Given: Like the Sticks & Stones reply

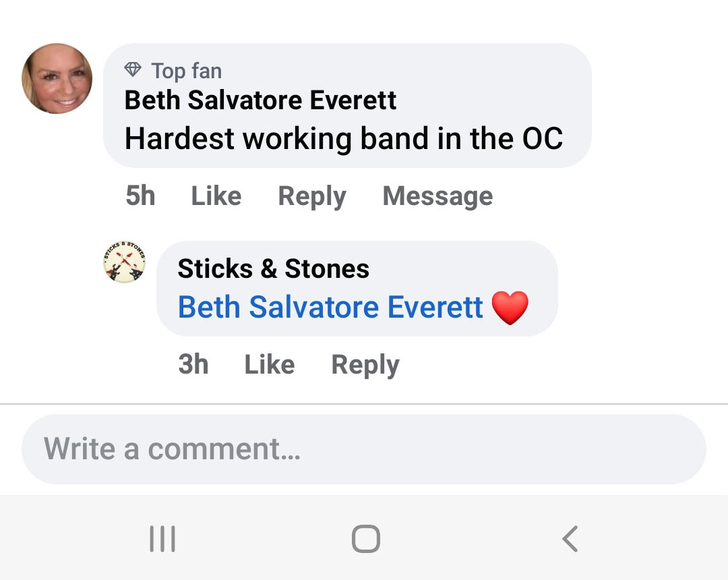Looking at the screenshot, I should click(x=269, y=365).
